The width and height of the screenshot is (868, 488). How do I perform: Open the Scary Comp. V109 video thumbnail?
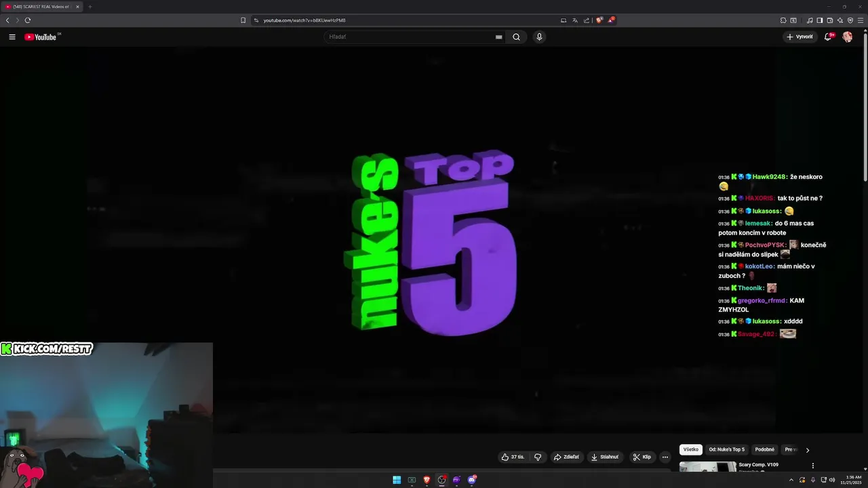pos(707,466)
